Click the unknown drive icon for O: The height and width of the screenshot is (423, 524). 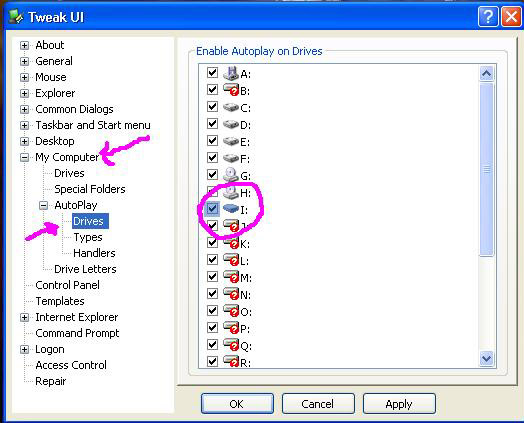[231, 311]
